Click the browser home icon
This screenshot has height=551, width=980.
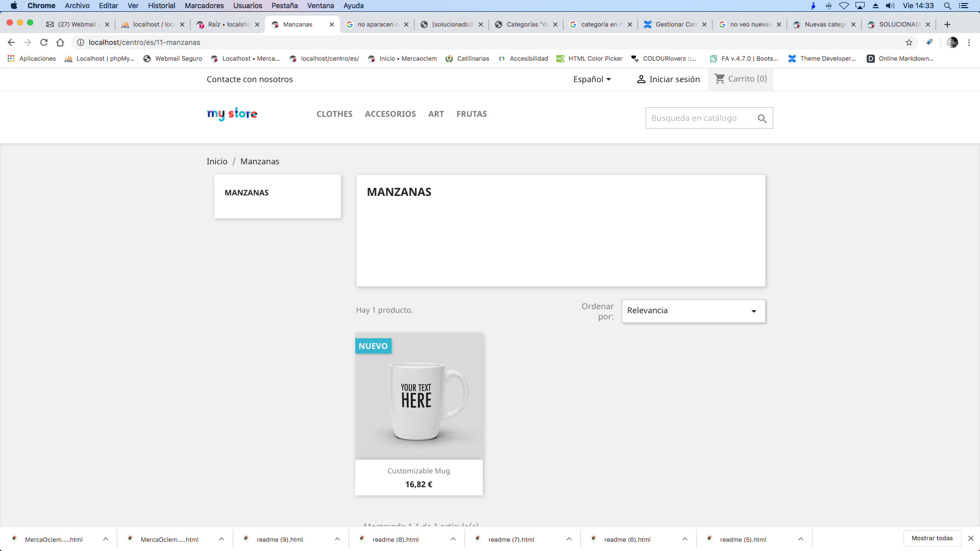(x=60, y=42)
